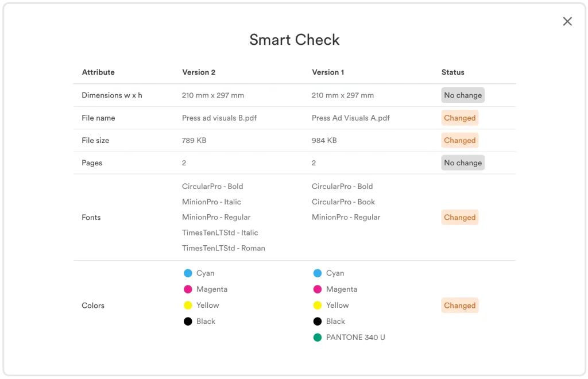Click the Changed status for Colors row
Viewport: 588px width, 379px height.
(459, 305)
